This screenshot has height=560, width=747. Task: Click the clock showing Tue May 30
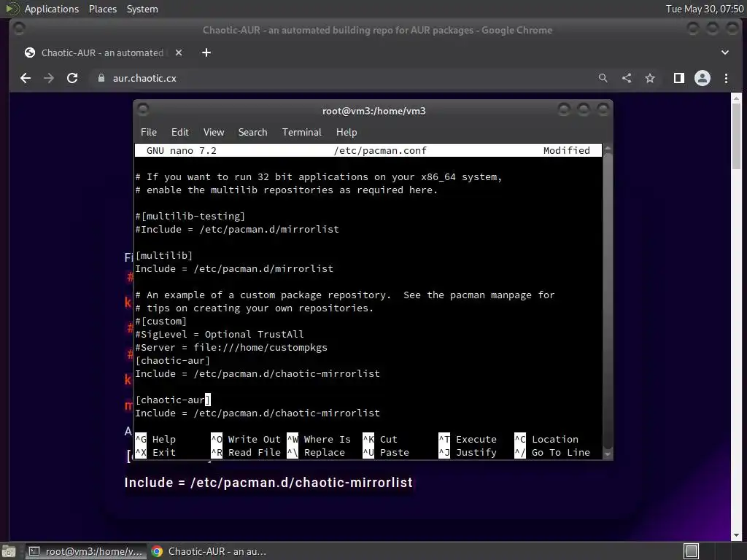tap(705, 9)
